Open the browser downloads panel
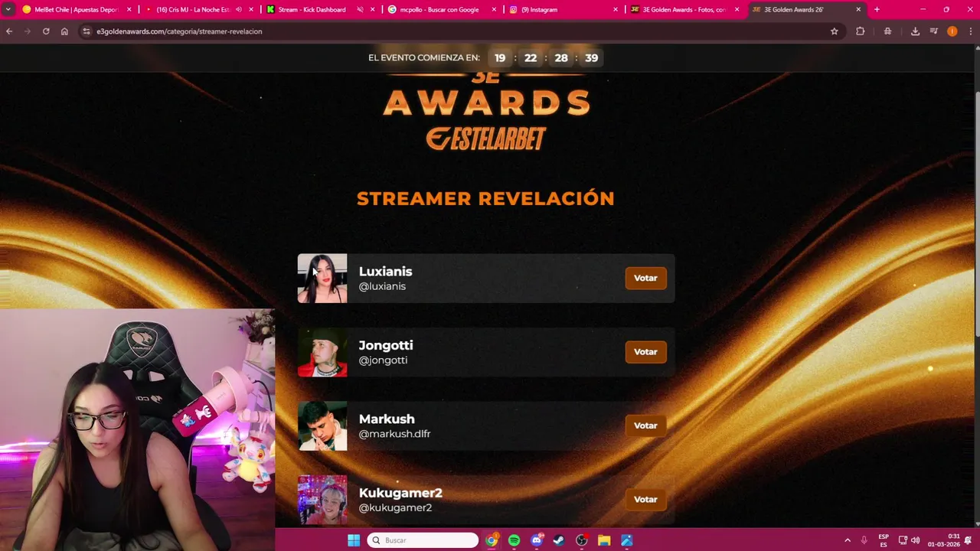980x551 pixels. (x=915, y=31)
